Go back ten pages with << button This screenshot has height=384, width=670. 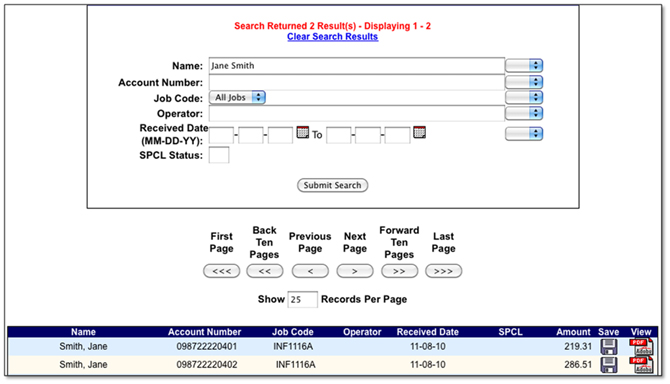click(265, 271)
